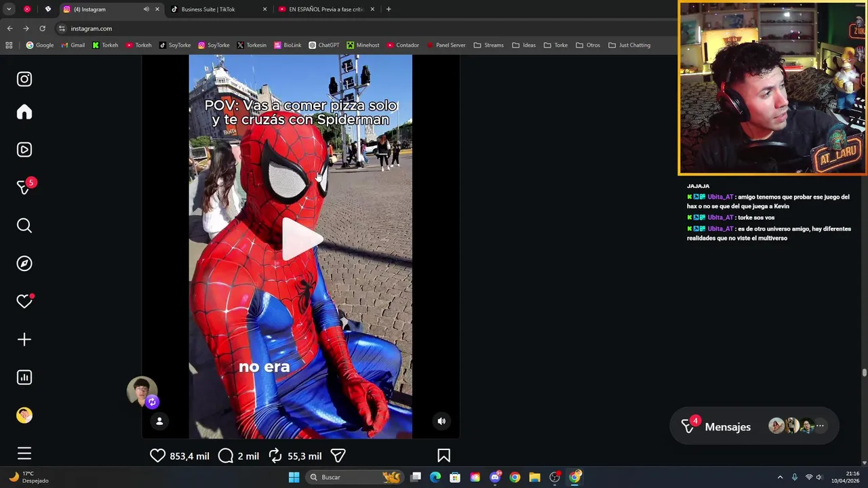The width and height of the screenshot is (868, 488).
Task: Click the instagram.com address bar
Action: (366, 28)
